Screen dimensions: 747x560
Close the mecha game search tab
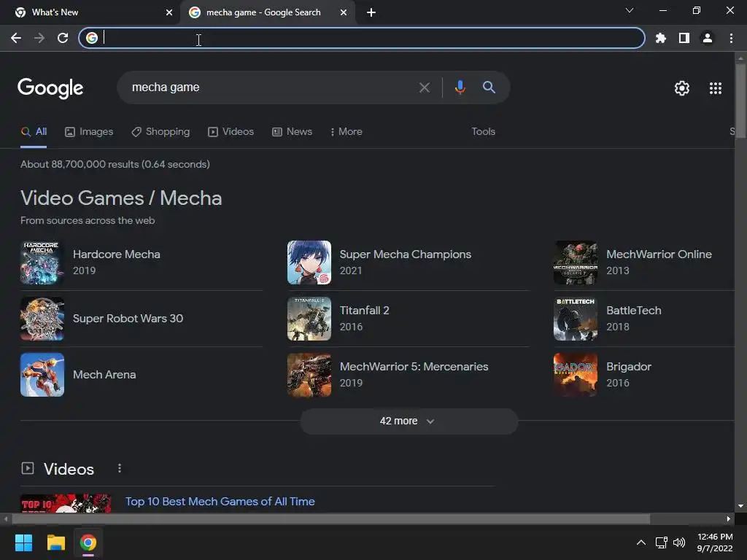coord(344,13)
